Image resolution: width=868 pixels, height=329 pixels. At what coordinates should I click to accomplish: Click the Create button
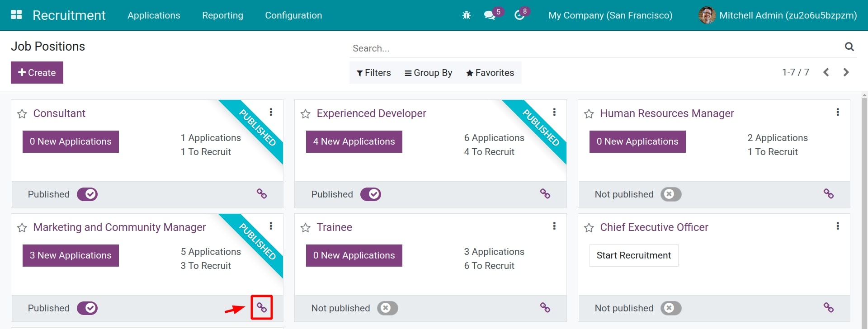pyautogui.click(x=37, y=73)
